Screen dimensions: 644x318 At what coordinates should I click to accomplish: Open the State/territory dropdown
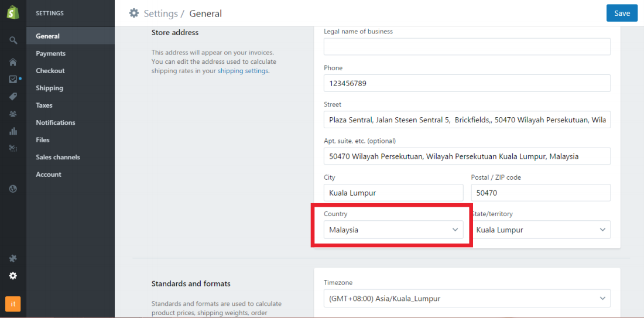tap(541, 230)
